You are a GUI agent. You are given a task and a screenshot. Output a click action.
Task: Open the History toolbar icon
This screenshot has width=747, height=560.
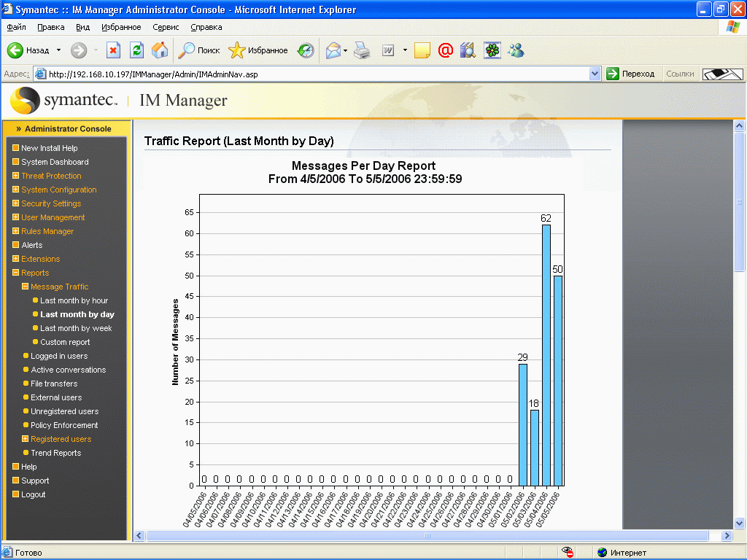tap(306, 50)
